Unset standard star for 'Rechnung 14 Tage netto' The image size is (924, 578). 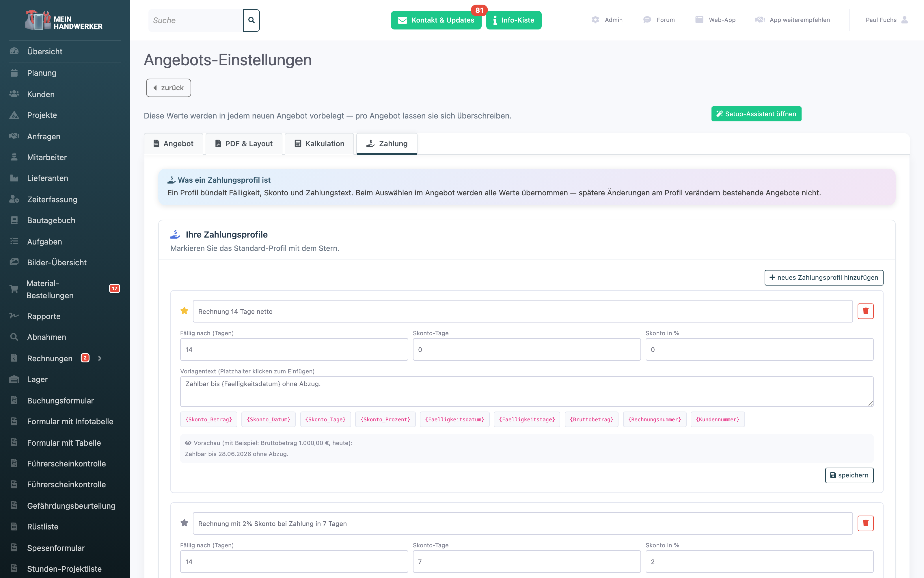pos(185,311)
